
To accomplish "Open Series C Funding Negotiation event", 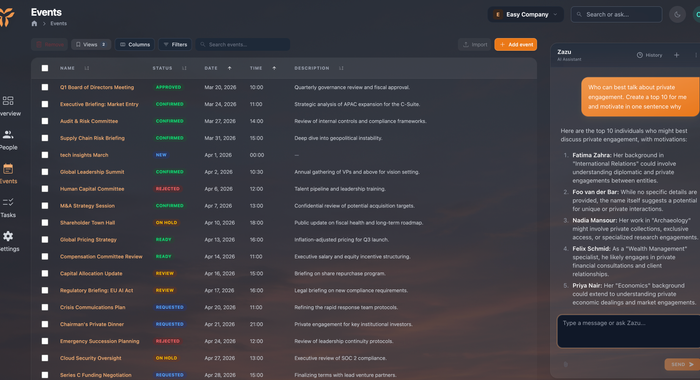I will [96, 375].
